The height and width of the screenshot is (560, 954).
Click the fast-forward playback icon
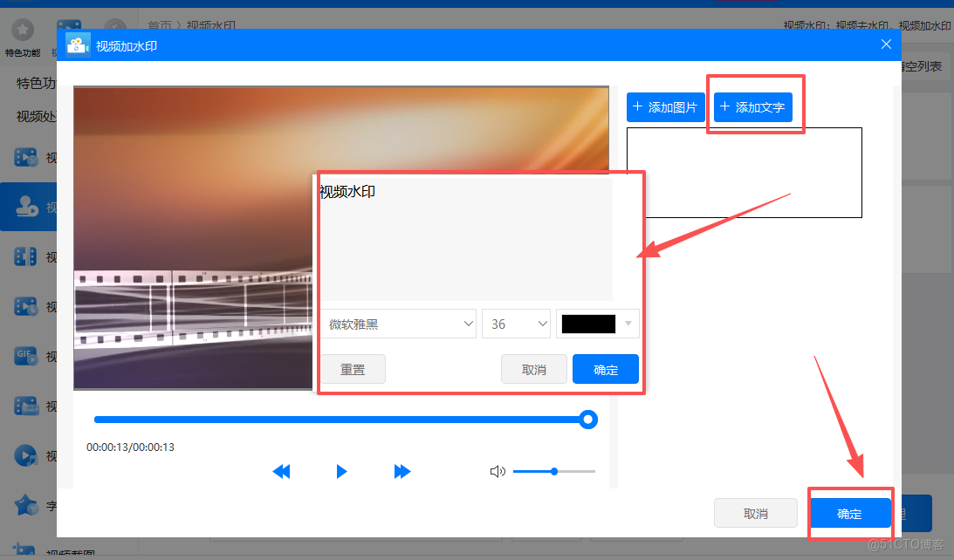[x=402, y=471]
